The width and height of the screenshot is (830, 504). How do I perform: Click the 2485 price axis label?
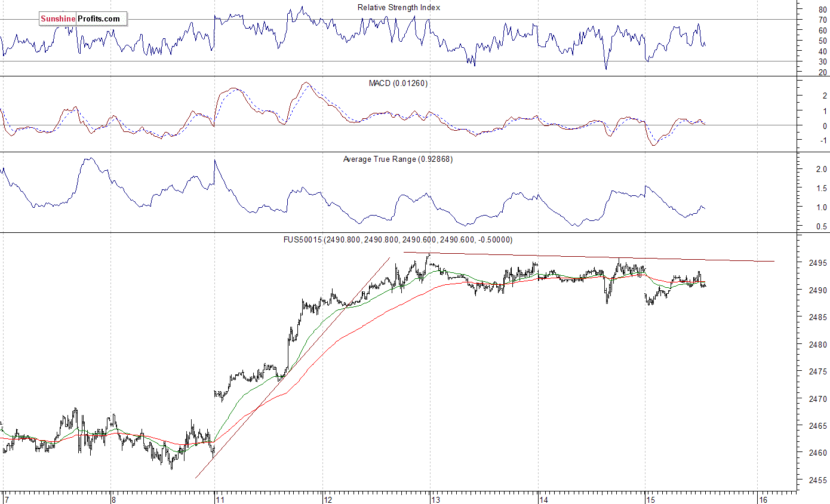(819, 317)
